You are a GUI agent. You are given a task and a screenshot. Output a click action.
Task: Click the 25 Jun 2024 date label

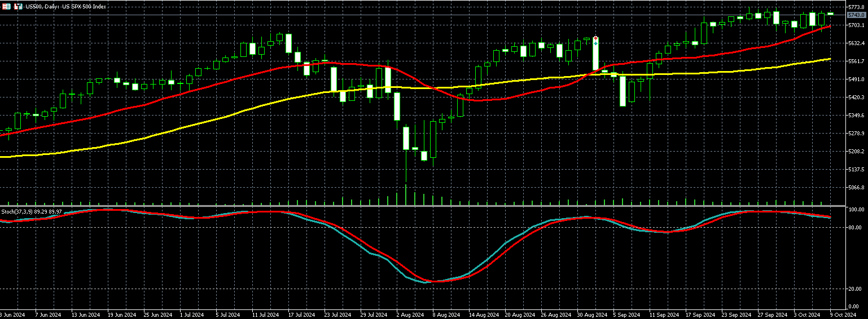tap(158, 314)
